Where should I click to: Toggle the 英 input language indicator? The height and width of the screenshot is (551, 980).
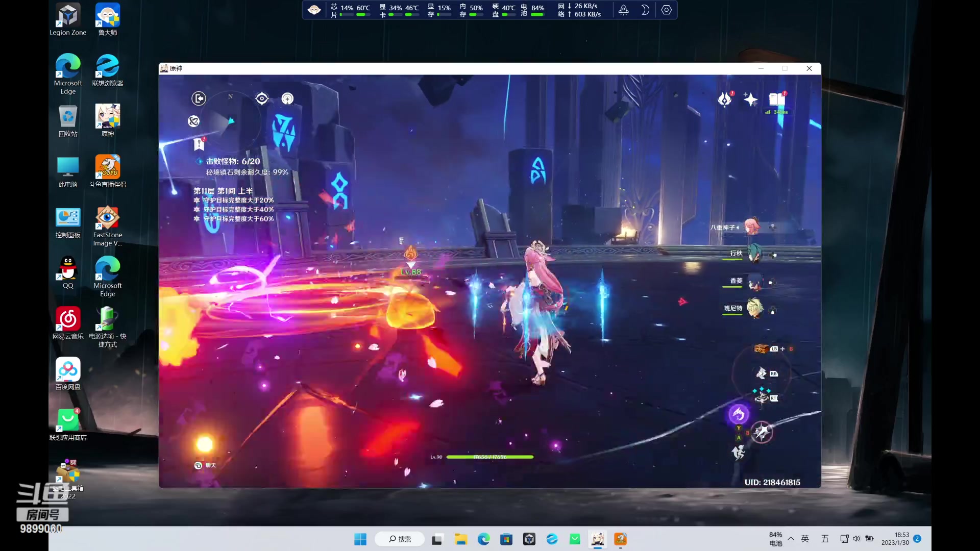[x=805, y=539]
